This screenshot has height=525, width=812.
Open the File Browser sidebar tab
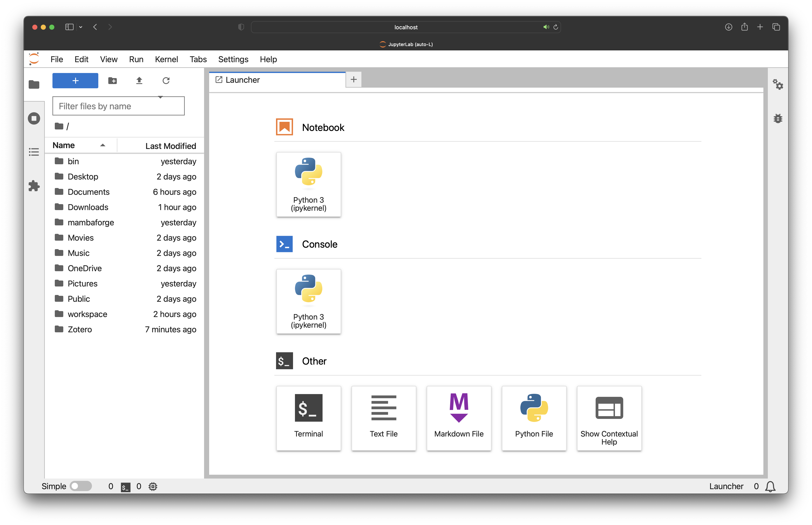click(x=34, y=84)
